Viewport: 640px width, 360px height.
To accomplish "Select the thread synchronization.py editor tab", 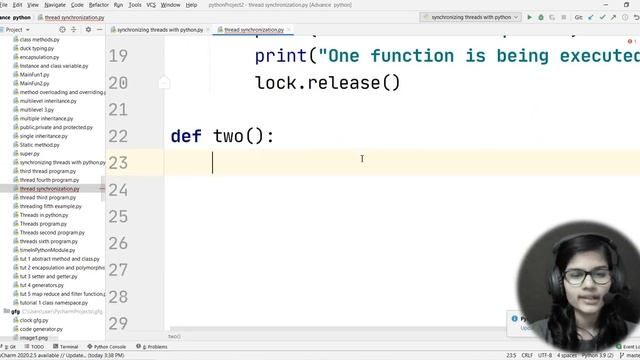I will point(253,30).
